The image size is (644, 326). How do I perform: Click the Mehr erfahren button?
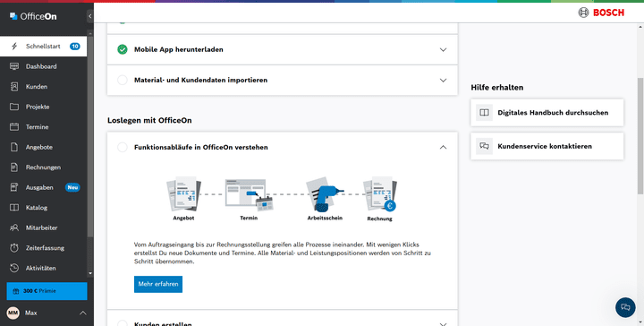pyautogui.click(x=158, y=284)
